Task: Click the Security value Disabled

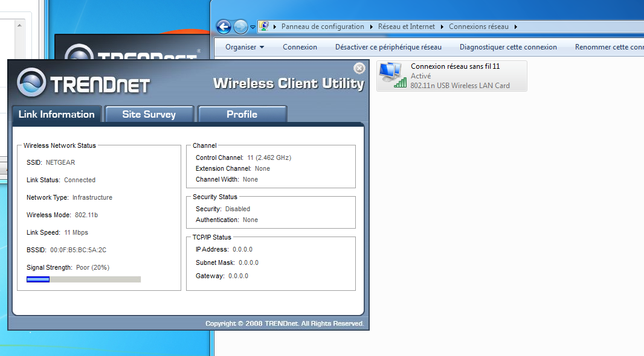Action: 237,209
